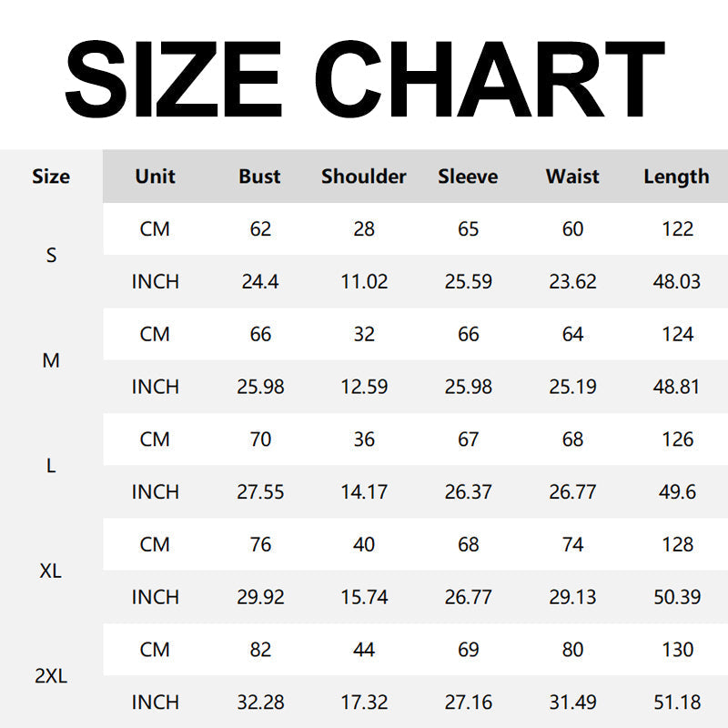Click the L size row label
Image resolution: width=728 pixels, height=728 pixels.
tap(51, 466)
